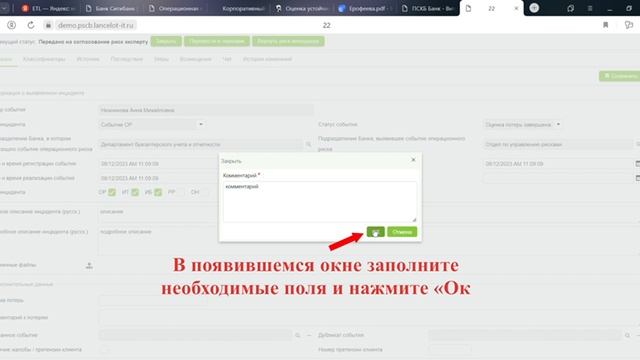This screenshot has height=360, width=640.
Task: Click the Департамент бухгалтерского учета field
Action: click(200, 144)
